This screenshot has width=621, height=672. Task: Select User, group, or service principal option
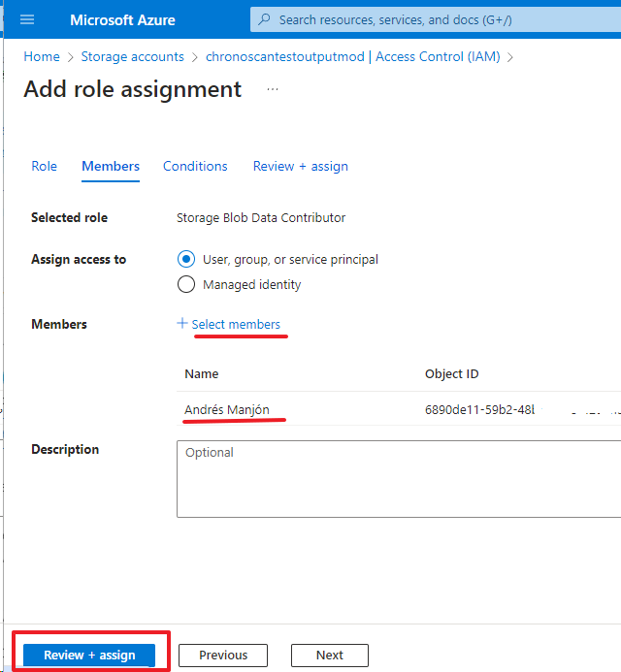click(186, 259)
